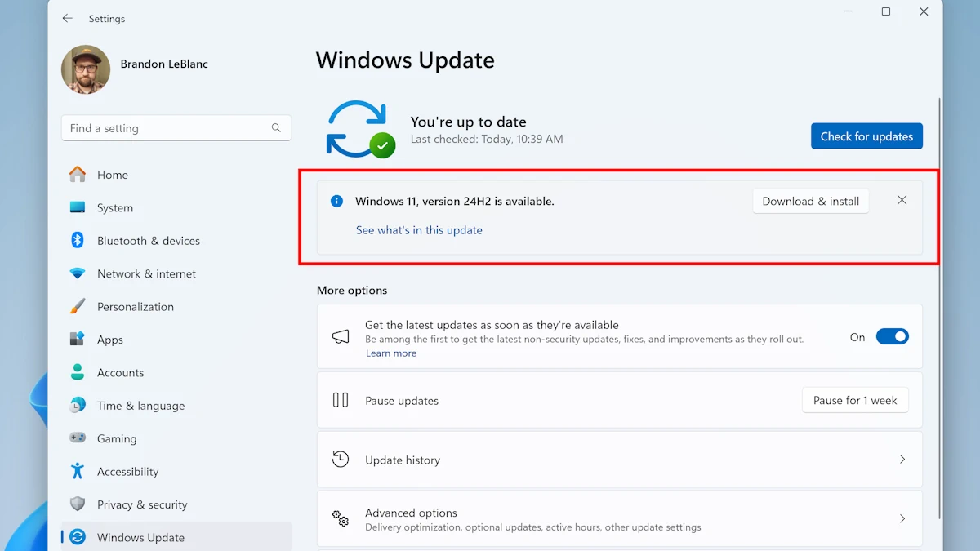Go to Personalization
The height and width of the screenshot is (551, 980).
coord(136,307)
